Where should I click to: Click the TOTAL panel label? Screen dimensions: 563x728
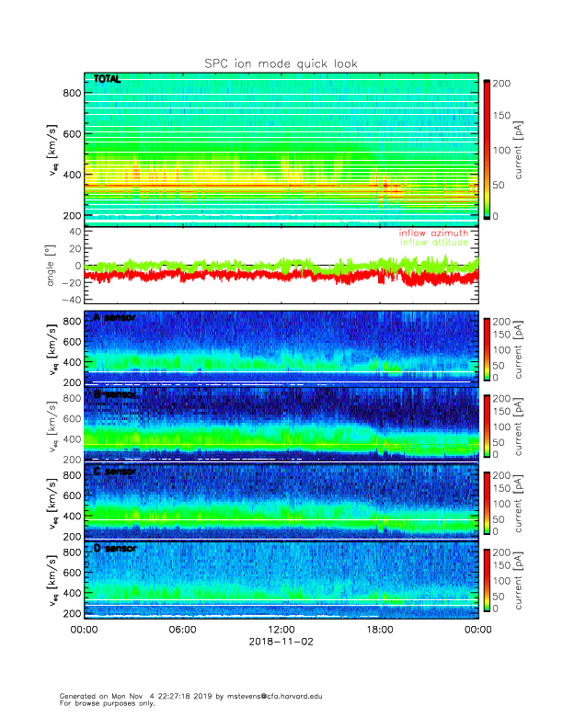coord(107,81)
